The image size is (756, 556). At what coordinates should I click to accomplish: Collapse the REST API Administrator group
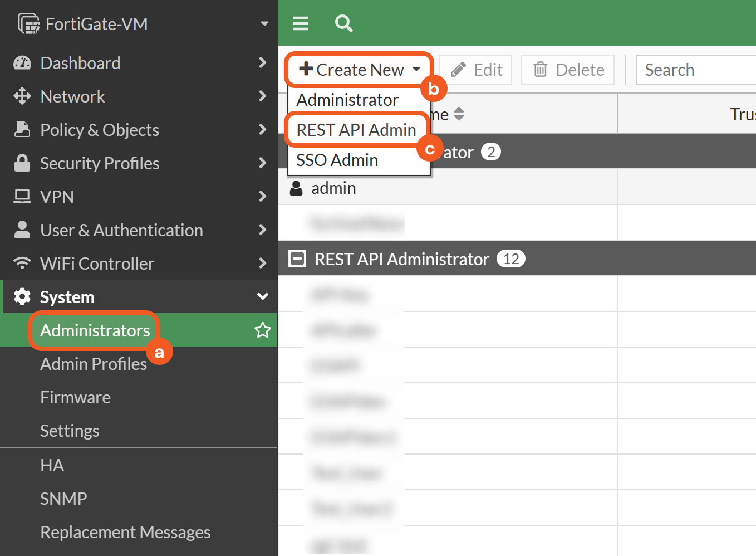coord(297,259)
